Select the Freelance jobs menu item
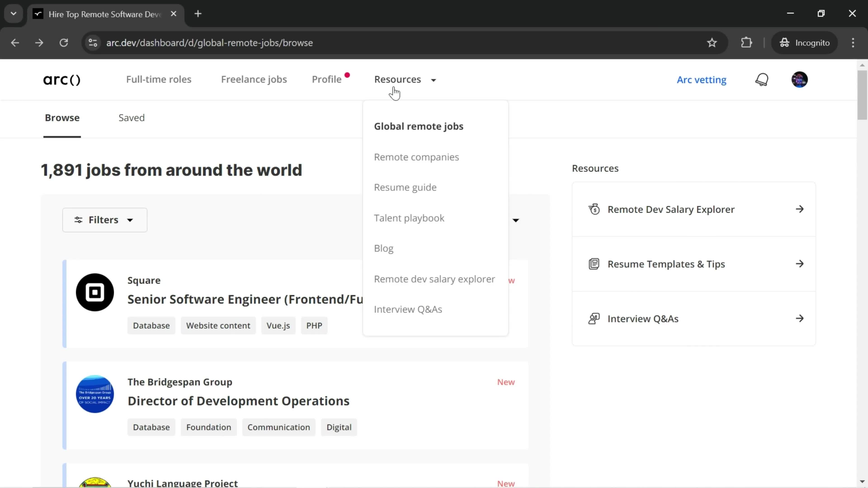The image size is (868, 488). tap(253, 79)
